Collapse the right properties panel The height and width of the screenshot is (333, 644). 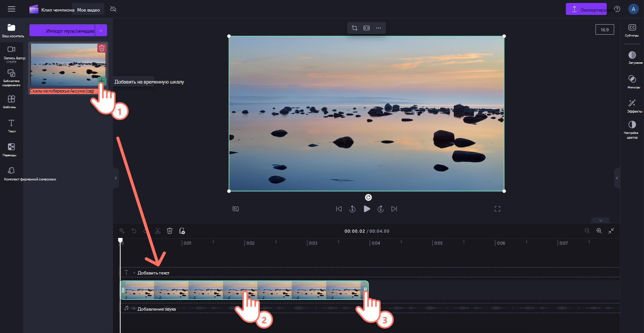tap(617, 178)
